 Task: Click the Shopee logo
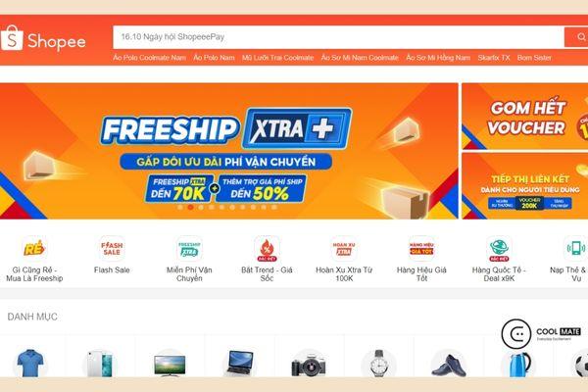click(x=43, y=38)
